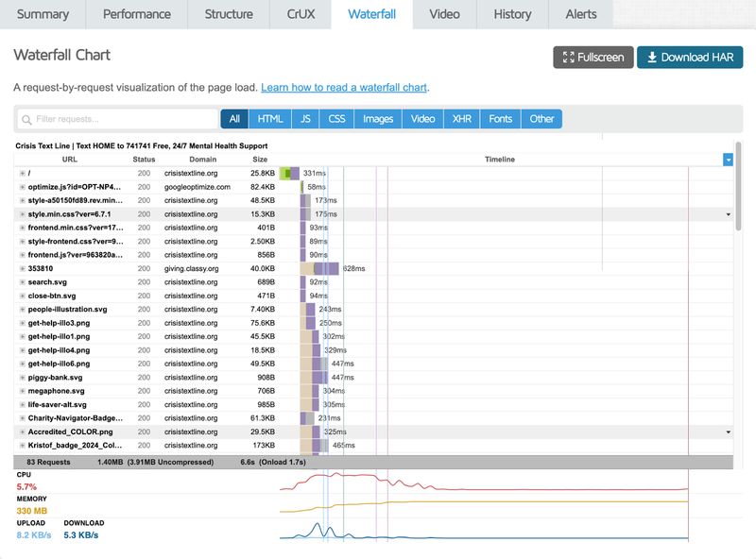
Task: Switch to the Video tab
Action: point(444,15)
